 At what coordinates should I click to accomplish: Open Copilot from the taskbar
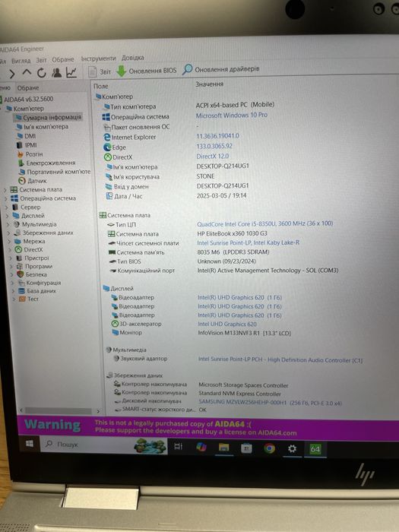[201, 447]
